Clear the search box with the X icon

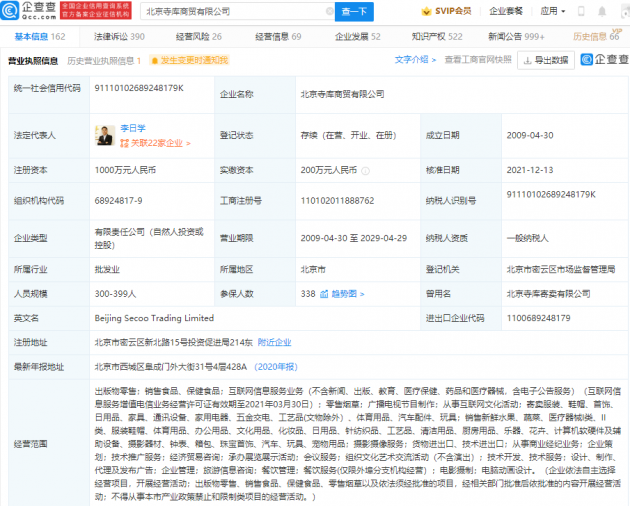[329, 11]
